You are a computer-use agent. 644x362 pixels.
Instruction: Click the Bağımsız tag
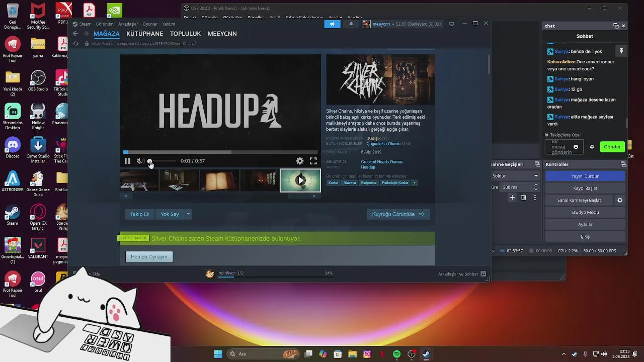click(x=369, y=183)
